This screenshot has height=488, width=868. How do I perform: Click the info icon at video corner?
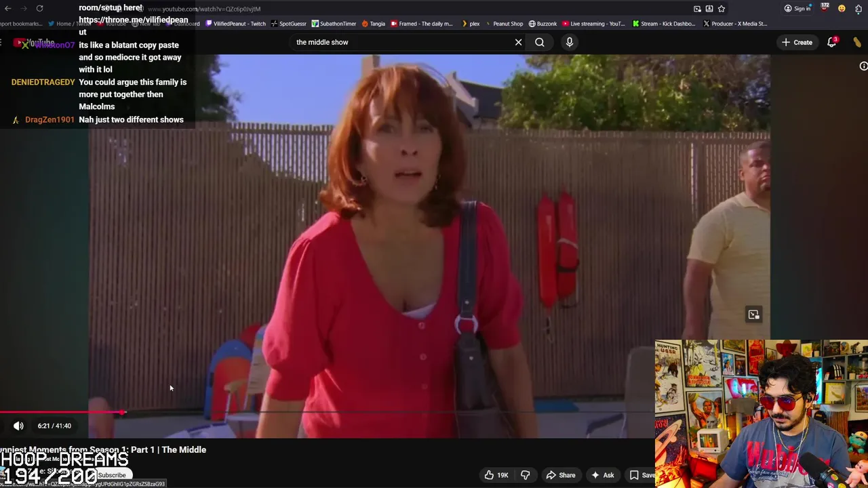click(863, 66)
